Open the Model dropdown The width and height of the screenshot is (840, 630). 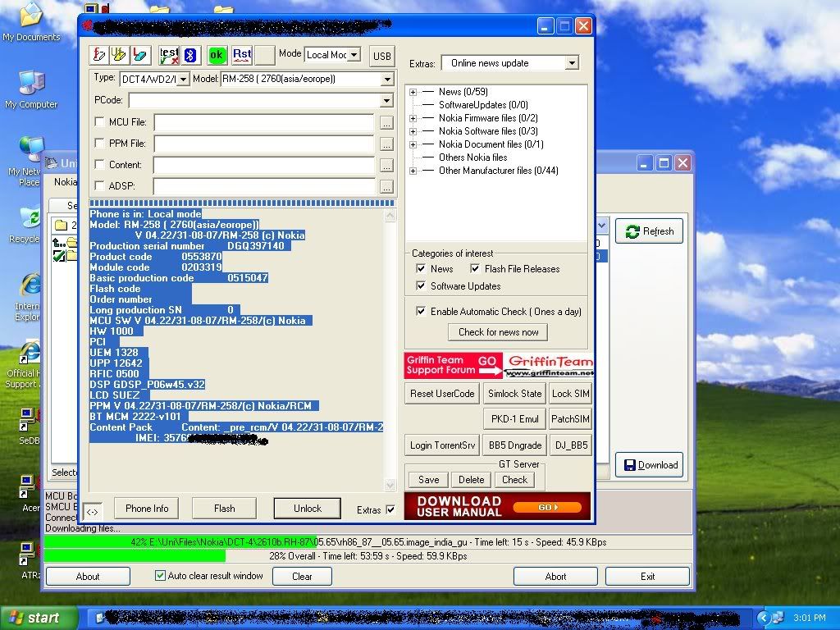387,80
